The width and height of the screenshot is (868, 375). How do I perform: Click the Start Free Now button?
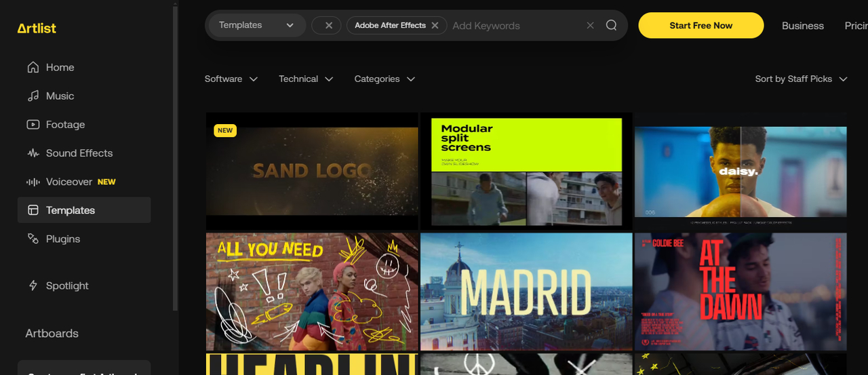coord(701,25)
